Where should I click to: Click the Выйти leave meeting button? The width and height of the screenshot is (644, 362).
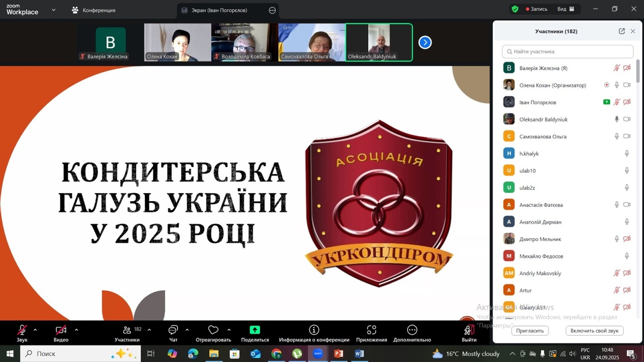pos(469,334)
